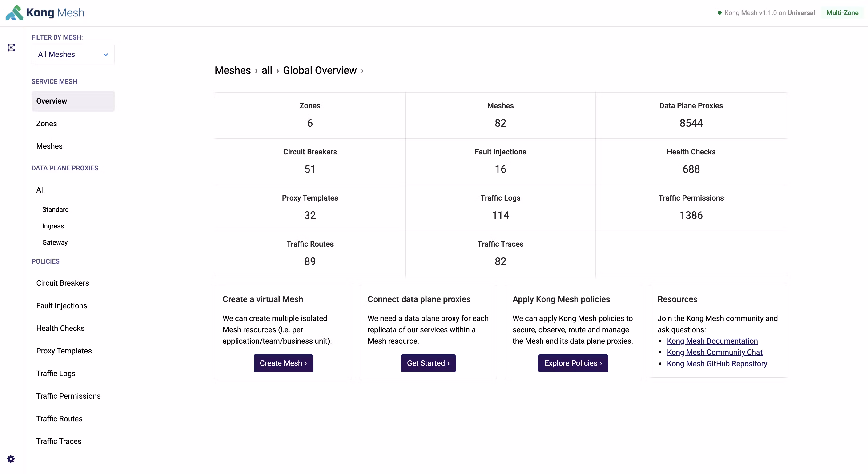The width and height of the screenshot is (868, 474).
Task: Open Kong Mesh Documentation link
Action: [x=712, y=341]
